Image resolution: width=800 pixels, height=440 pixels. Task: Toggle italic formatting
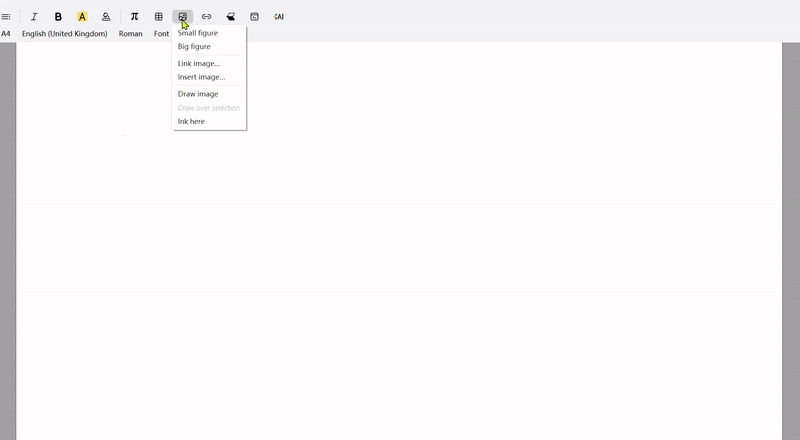(34, 17)
